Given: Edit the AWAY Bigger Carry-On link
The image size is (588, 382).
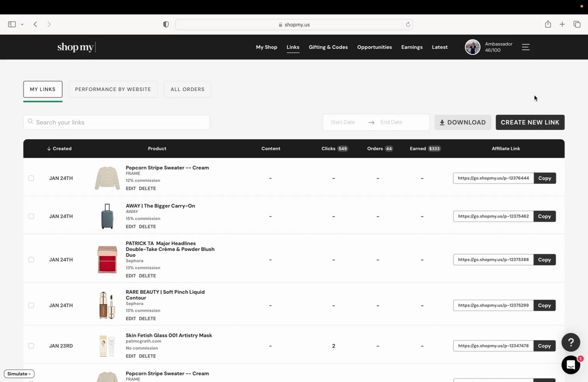Looking at the screenshot, I should [131, 227].
